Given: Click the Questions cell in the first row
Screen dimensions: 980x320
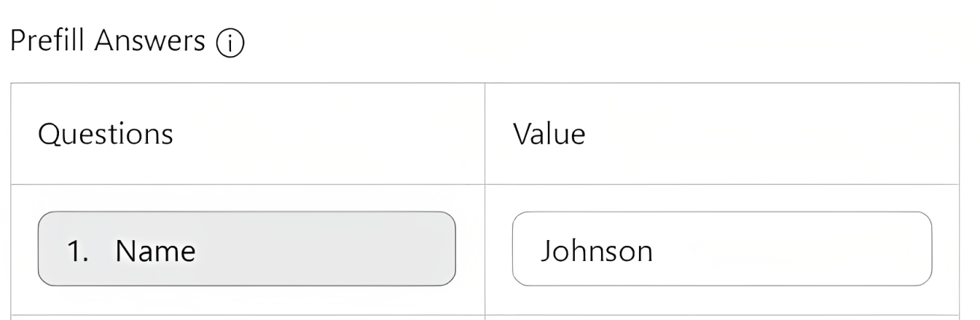Looking at the screenshot, I should tap(247, 250).
